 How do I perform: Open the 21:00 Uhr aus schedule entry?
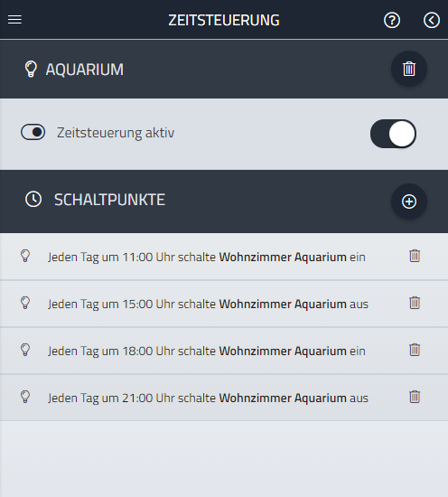point(224,398)
